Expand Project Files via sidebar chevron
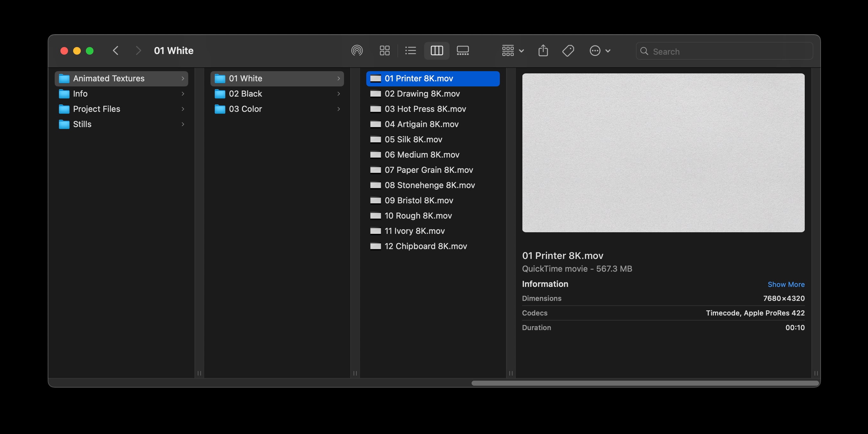This screenshot has height=434, width=868. 182,109
